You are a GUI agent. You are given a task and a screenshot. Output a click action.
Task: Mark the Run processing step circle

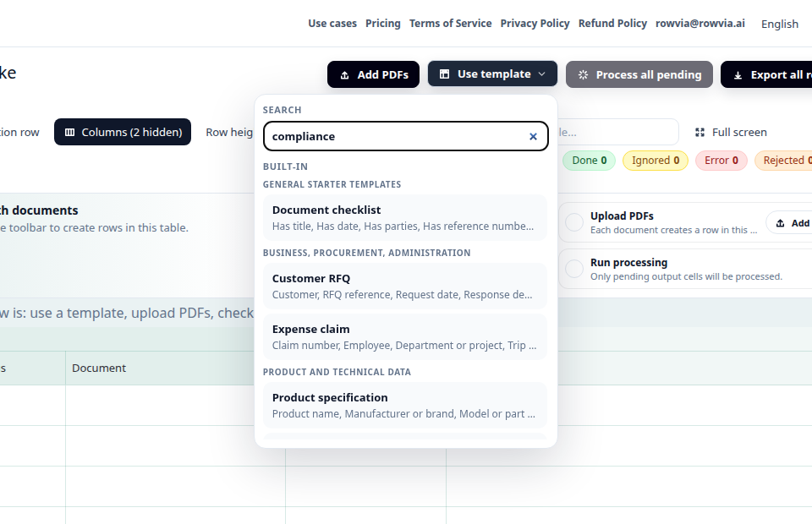click(574, 269)
